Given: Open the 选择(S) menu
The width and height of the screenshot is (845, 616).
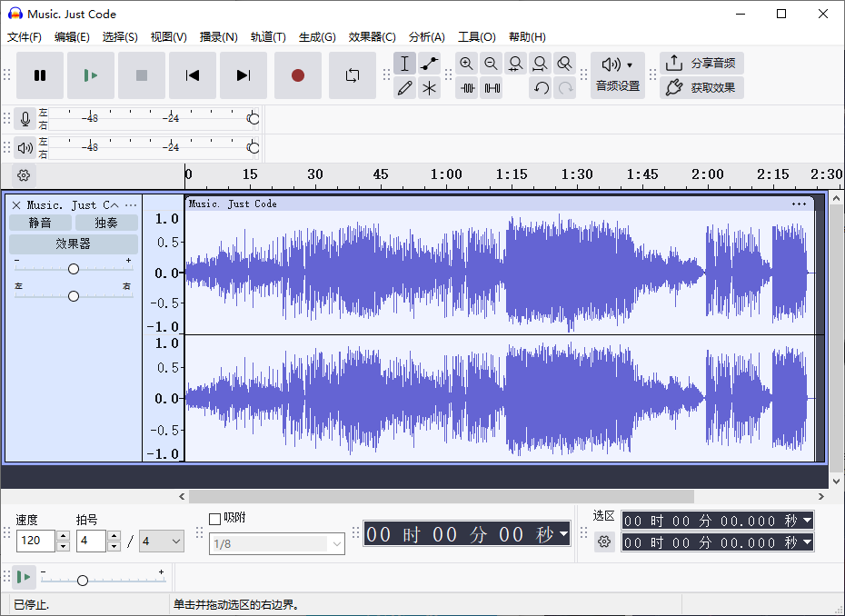Looking at the screenshot, I should (120, 37).
